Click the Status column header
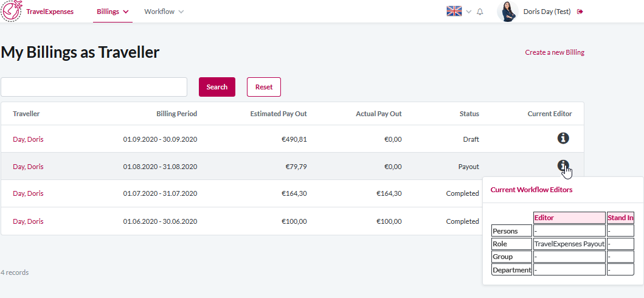Viewport: 644px width, 298px height. [x=469, y=114]
